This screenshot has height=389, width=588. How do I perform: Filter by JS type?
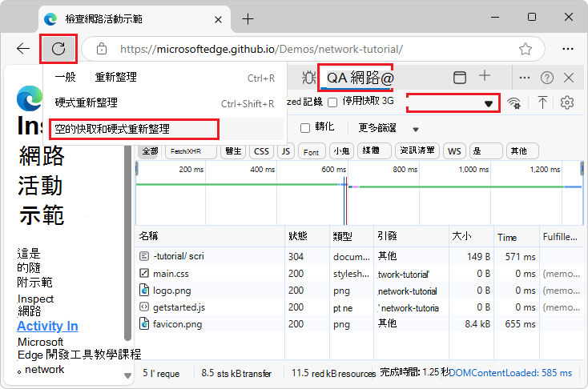coord(286,151)
